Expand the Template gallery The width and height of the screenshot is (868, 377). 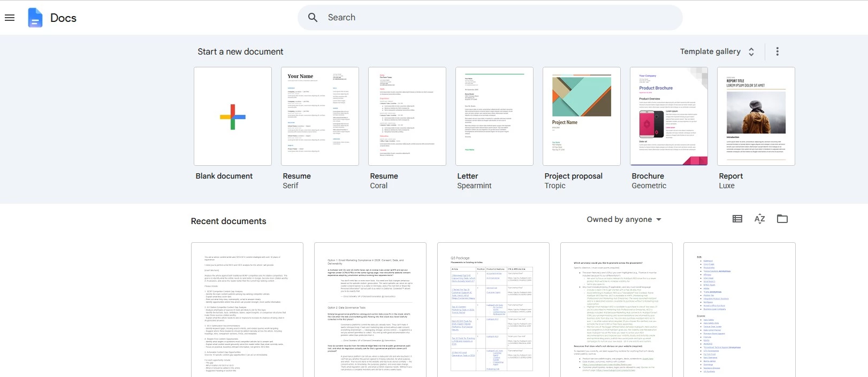[x=717, y=51]
